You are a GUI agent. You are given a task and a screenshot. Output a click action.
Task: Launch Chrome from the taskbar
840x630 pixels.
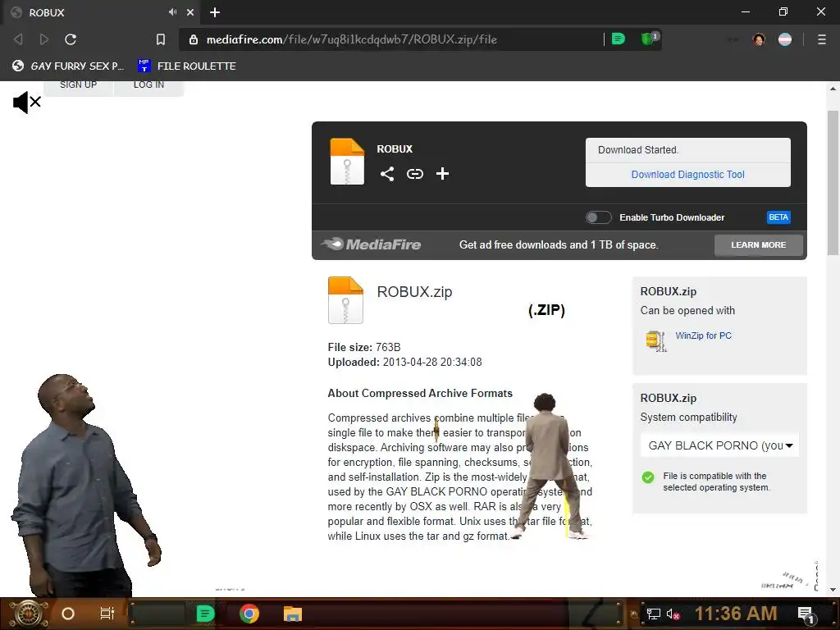point(249,614)
